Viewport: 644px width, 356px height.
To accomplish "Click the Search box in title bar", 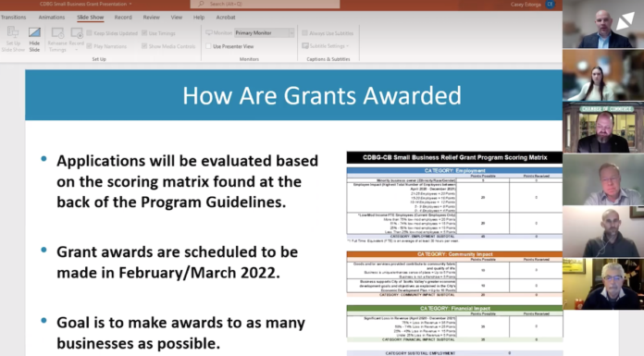I will [265, 4].
